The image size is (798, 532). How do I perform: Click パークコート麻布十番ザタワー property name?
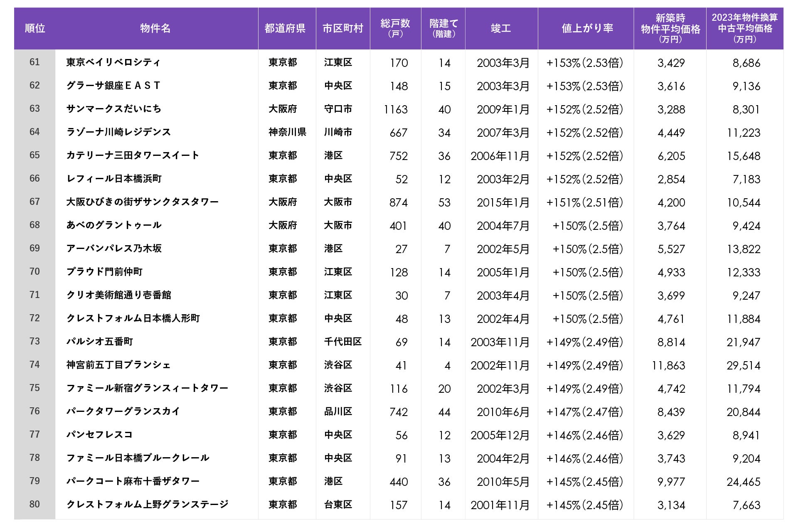tap(133, 481)
